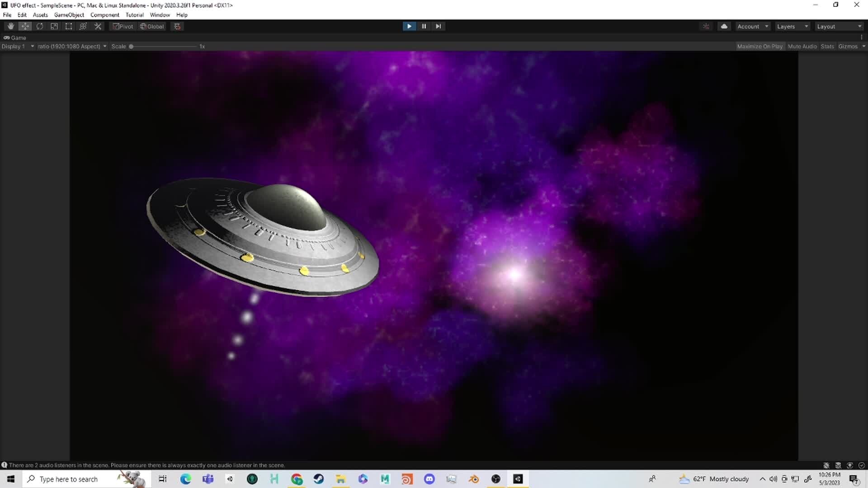The image size is (868, 488).
Task: Switch to the Game tab
Action: click(15, 38)
